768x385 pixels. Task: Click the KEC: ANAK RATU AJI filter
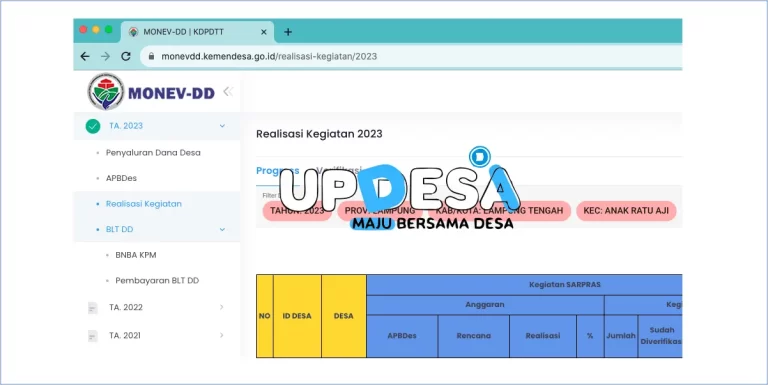tap(626, 211)
